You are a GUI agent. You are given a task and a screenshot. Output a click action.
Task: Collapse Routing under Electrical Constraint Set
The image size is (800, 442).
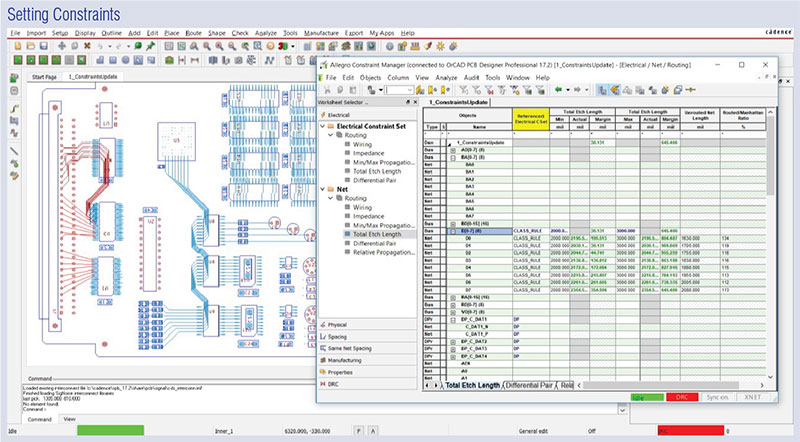[331, 135]
